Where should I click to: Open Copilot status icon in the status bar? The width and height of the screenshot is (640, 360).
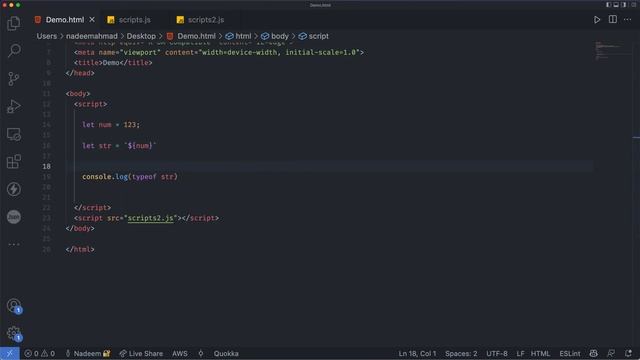pos(593,353)
